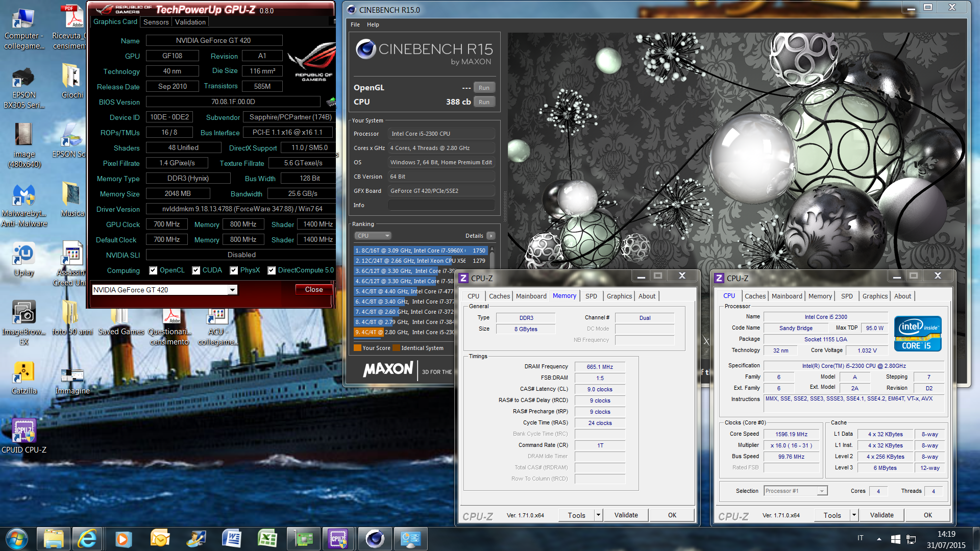Click the Graphics Card tab in GPU-Z
The image size is (980, 551).
[x=115, y=21]
